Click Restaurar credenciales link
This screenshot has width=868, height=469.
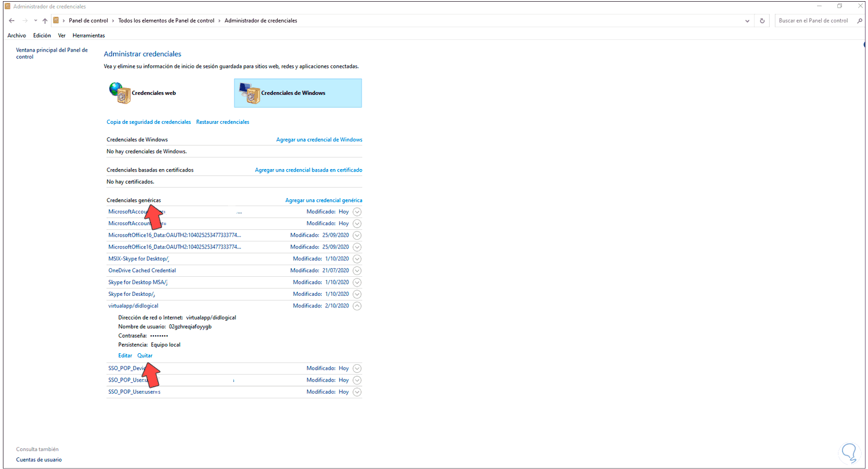[x=223, y=122]
